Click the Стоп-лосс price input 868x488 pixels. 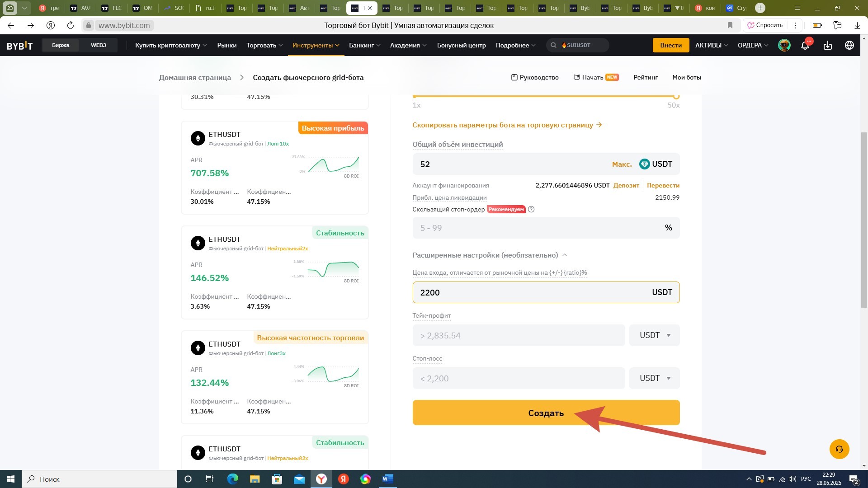click(519, 378)
